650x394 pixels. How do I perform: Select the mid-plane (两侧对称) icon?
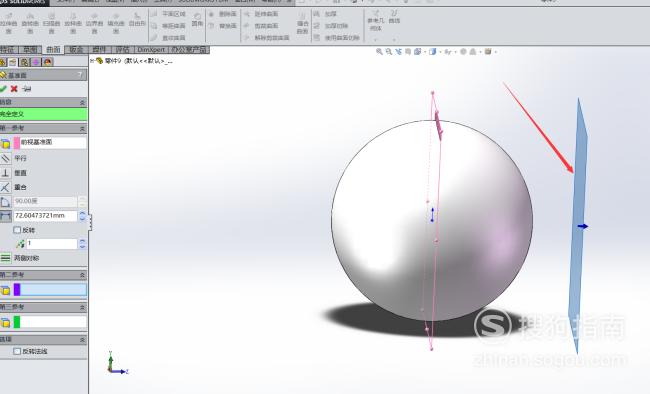pos(5,258)
